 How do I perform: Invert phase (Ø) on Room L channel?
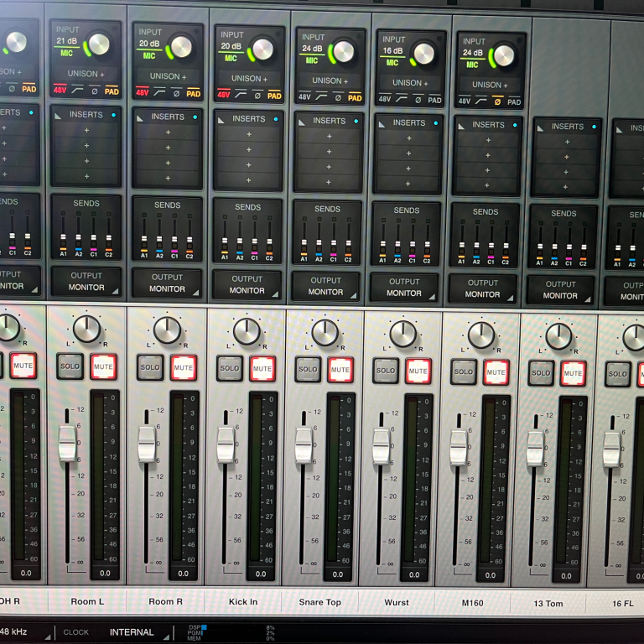click(x=95, y=91)
